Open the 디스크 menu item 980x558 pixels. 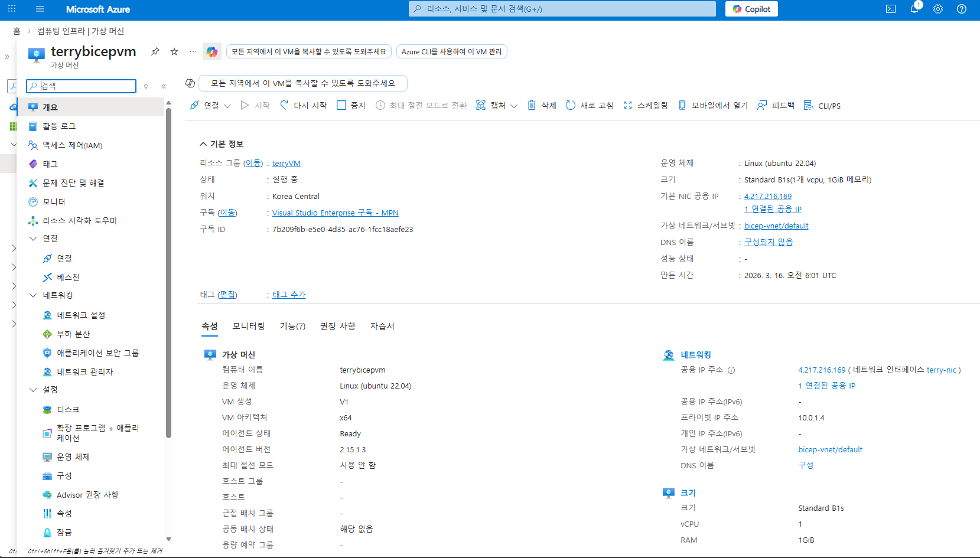68,409
